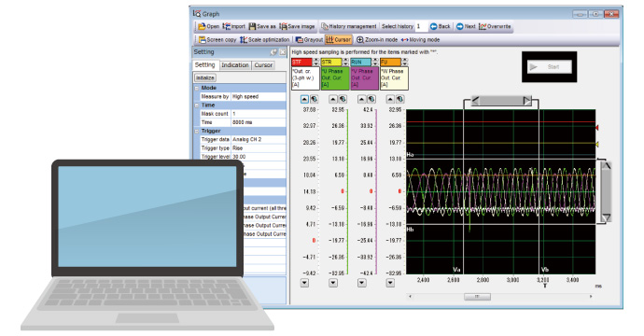Click the Overwrite icon
644x336 pixels.
coord(483,26)
